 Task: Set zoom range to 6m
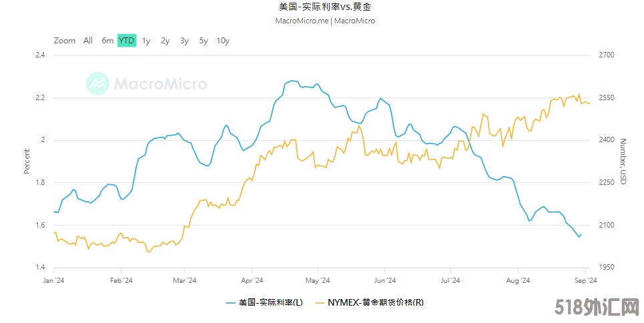[x=107, y=41]
